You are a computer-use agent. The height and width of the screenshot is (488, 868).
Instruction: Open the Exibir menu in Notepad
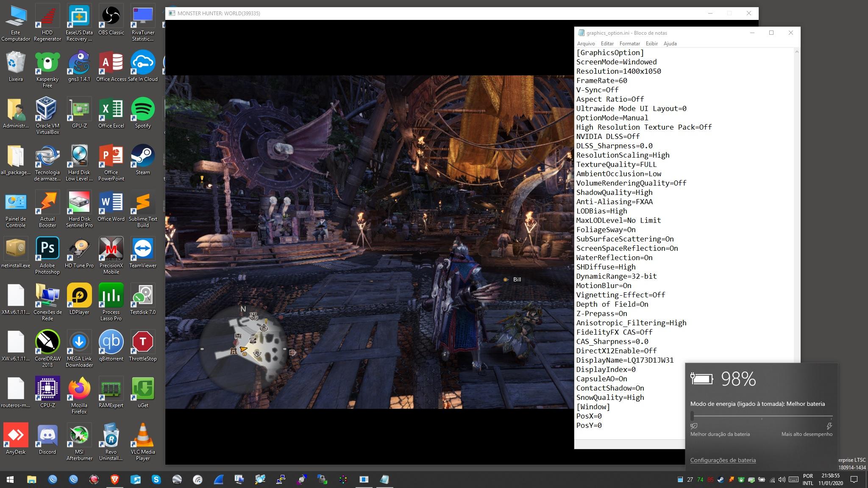(x=651, y=44)
